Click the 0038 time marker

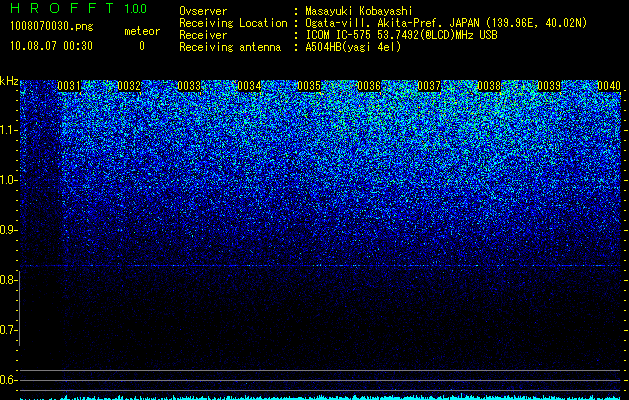click(489, 86)
